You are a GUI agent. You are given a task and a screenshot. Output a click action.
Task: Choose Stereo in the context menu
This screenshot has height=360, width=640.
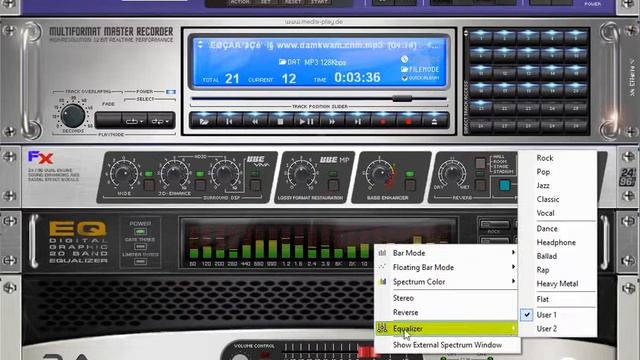[x=446, y=298]
